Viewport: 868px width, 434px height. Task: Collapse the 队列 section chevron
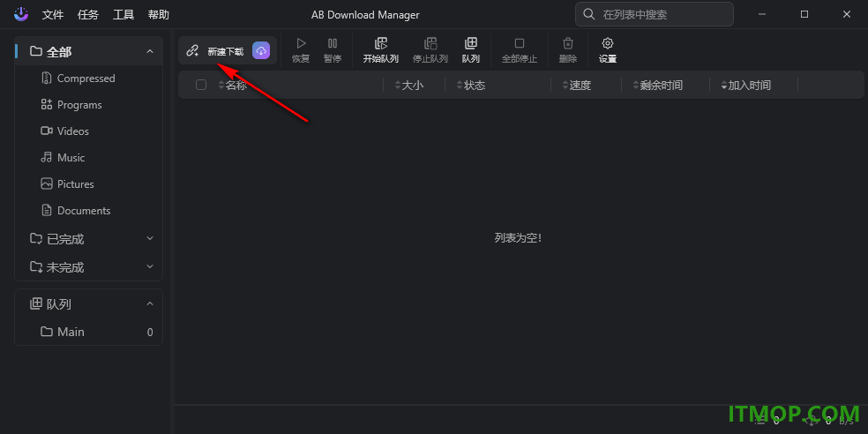pos(149,304)
